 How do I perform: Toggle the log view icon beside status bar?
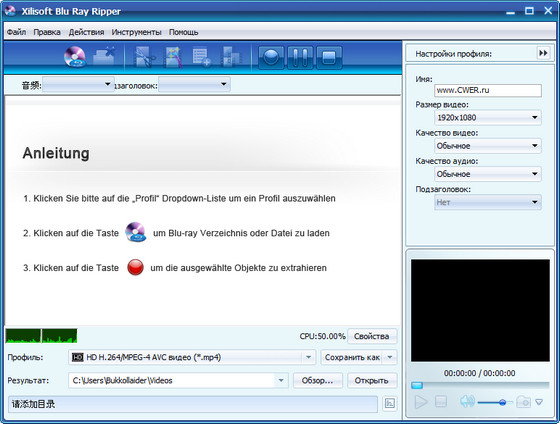pyautogui.click(x=389, y=404)
